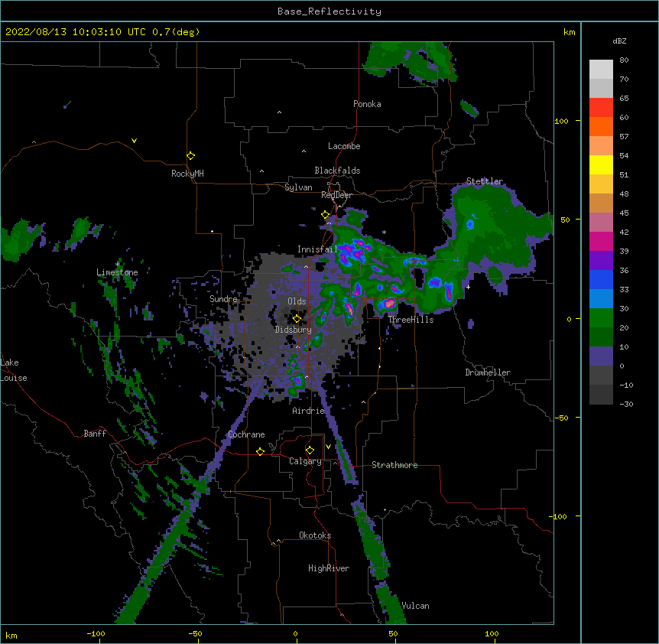Click the yellow V marker east of Calgary
The image size is (659, 644).
[328, 447]
